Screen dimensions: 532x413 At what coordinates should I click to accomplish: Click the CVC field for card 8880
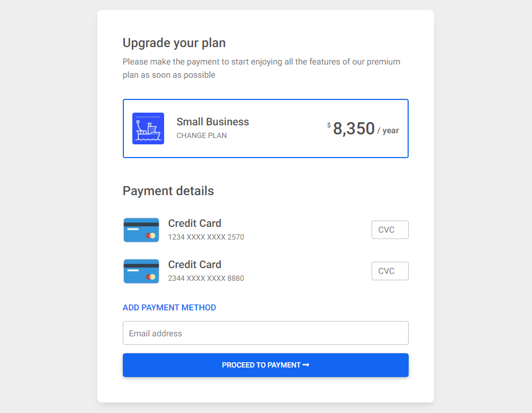coord(390,271)
